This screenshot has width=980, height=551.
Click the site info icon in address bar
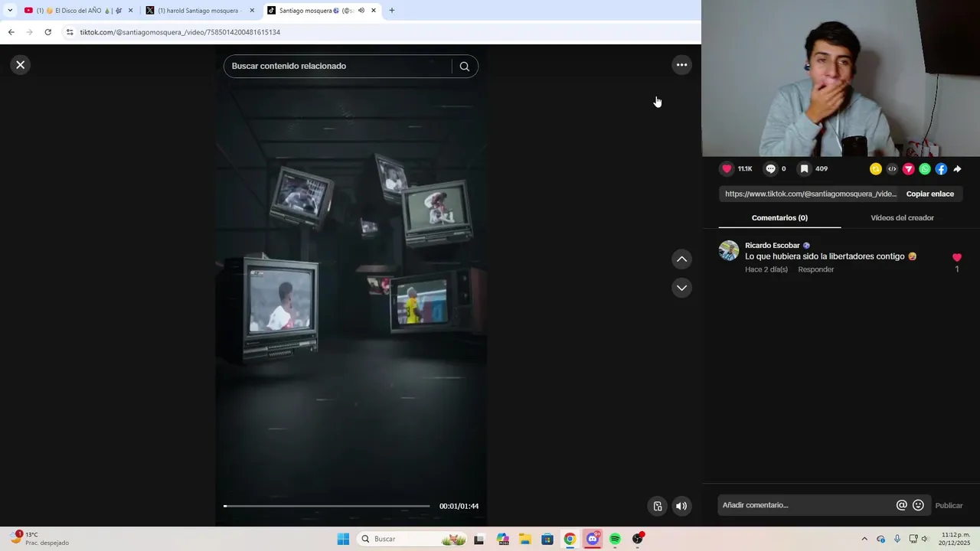coord(70,32)
